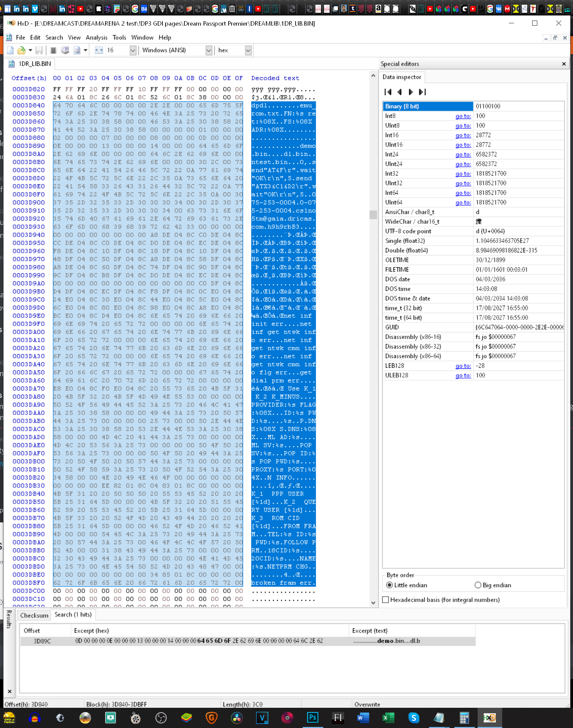Click 'go to:' link for Int8
Screen dimensions: 573x728
(463, 116)
